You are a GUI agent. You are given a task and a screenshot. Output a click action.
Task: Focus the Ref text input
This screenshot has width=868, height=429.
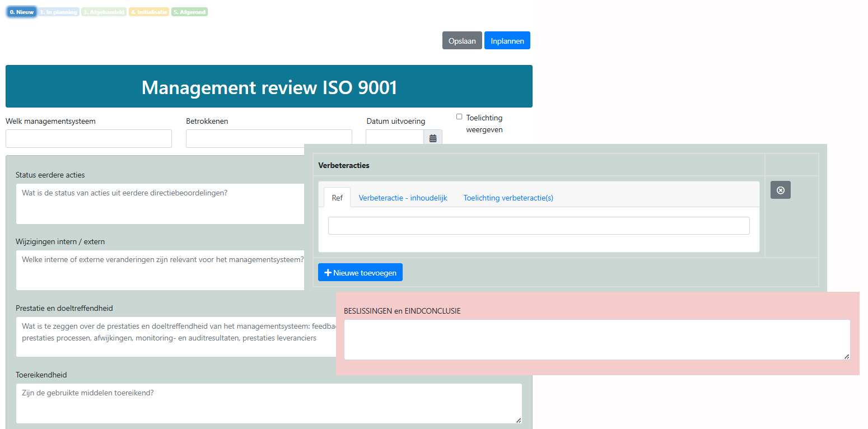539,226
